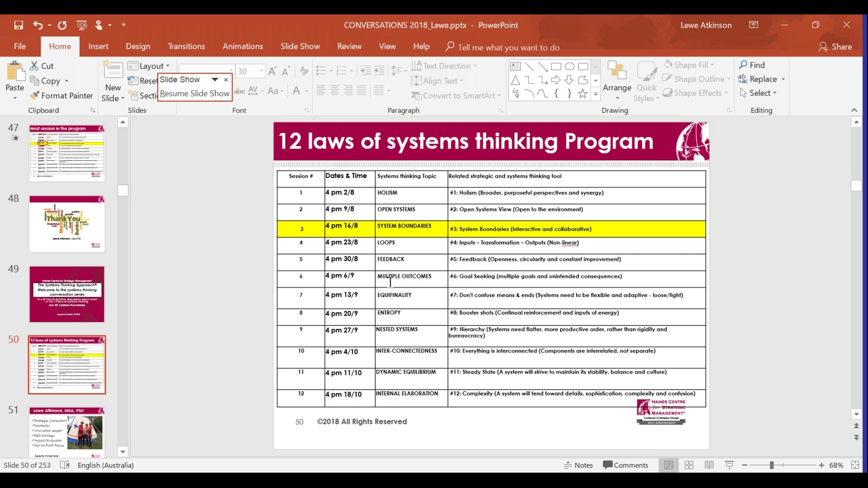
Task: Click the zoom slider handle
Action: coord(771,465)
